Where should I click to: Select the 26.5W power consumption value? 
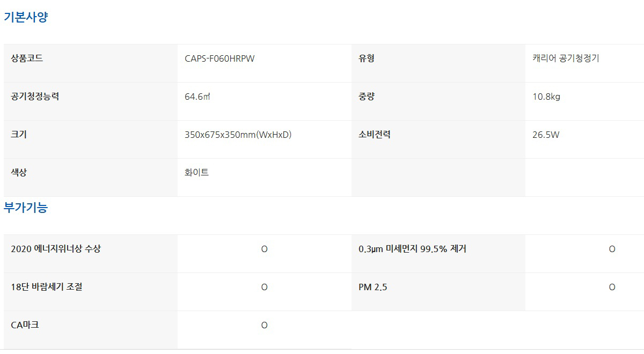pyautogui.click(x=546, y=135)
